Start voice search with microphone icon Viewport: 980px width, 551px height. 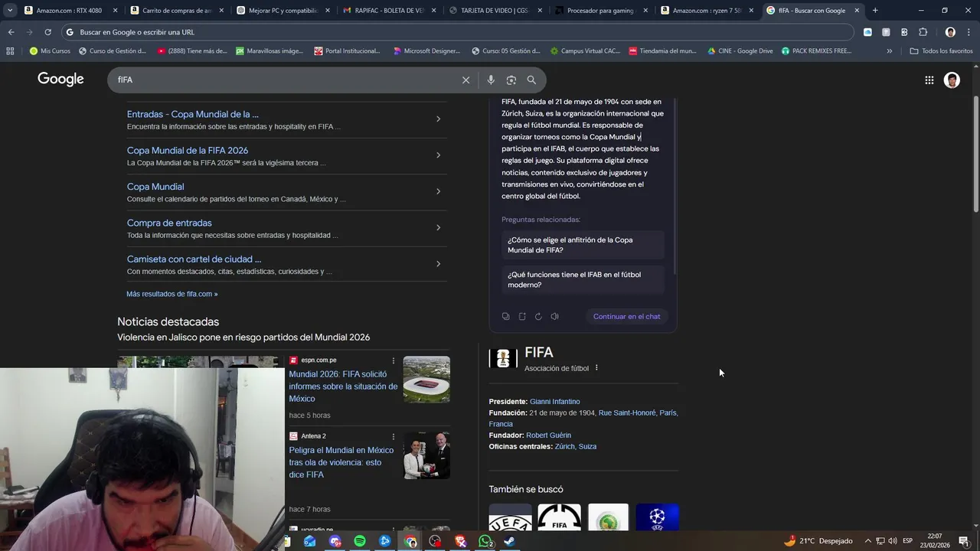[x=491, y=80]
